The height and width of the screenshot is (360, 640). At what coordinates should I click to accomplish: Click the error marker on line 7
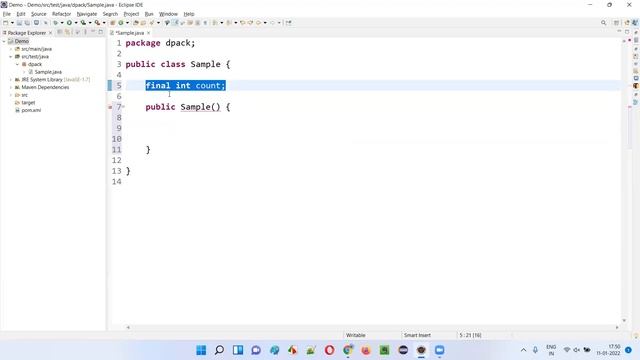coord(110,107)
